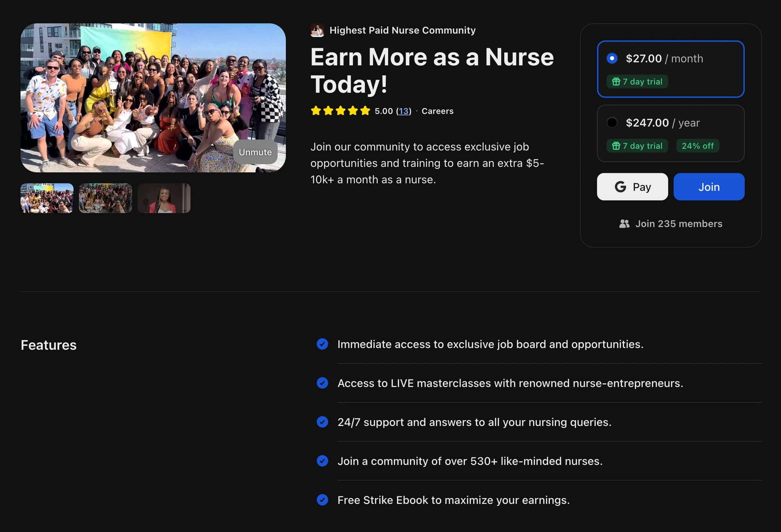Click the gift icon in monthly trial badge
781x532 pixels.
pos(616,82)
